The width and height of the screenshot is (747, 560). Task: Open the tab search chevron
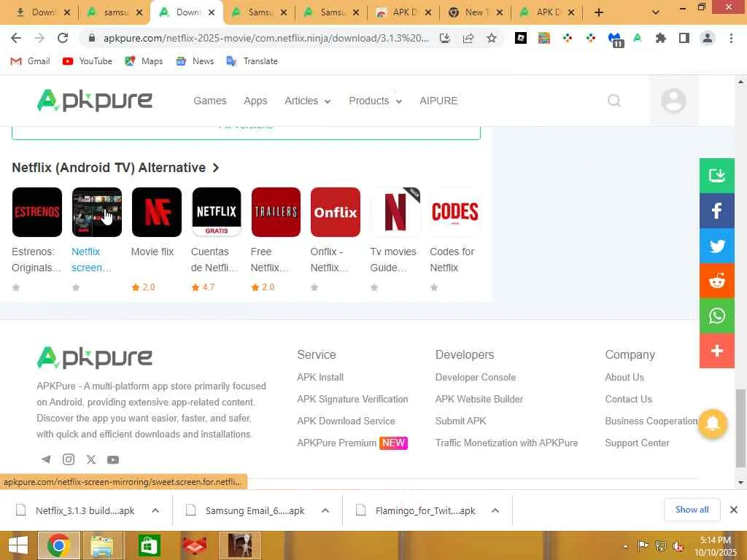click(656, 12)
